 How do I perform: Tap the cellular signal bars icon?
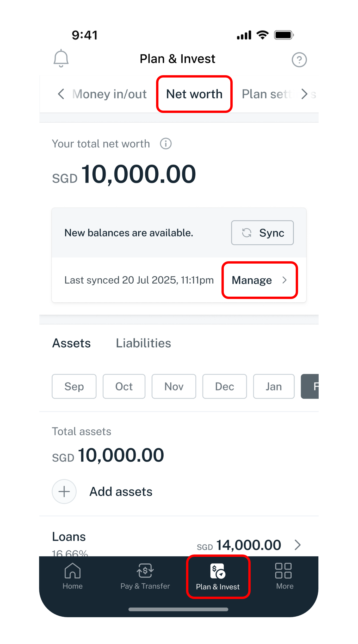[244, 35]
